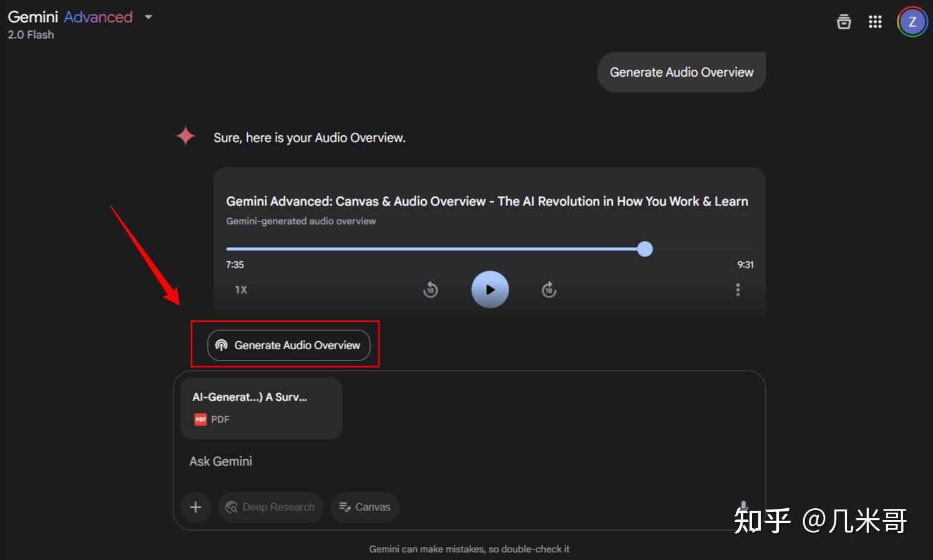Open the Google apps grid
933x560 pixels.
pos(875,22)
